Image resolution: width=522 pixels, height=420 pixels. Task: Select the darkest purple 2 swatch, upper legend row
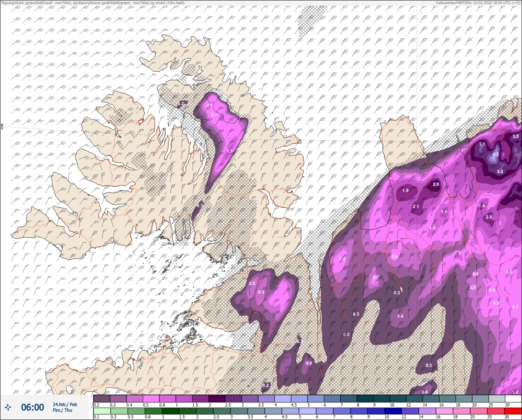coord(217,398)
